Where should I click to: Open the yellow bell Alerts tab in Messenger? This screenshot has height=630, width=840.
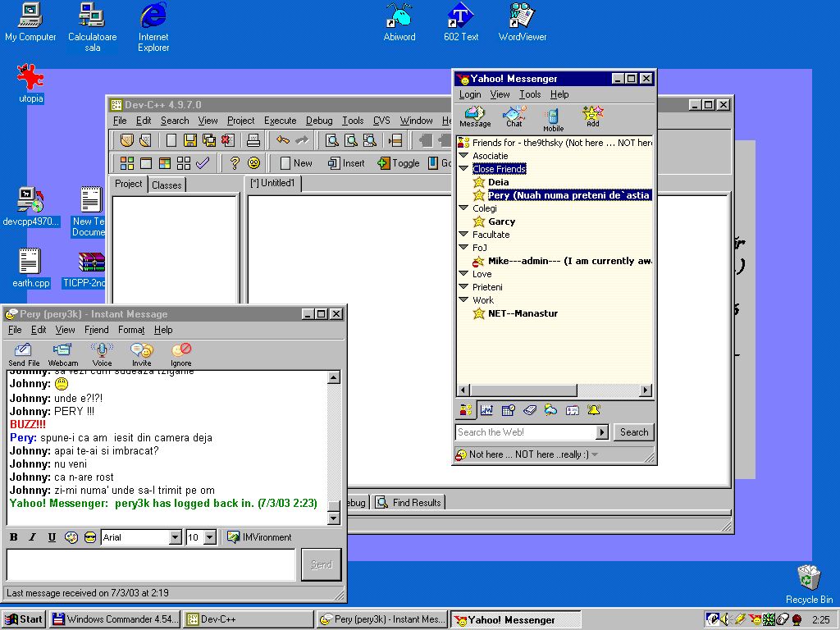click(x=594, y=410)
